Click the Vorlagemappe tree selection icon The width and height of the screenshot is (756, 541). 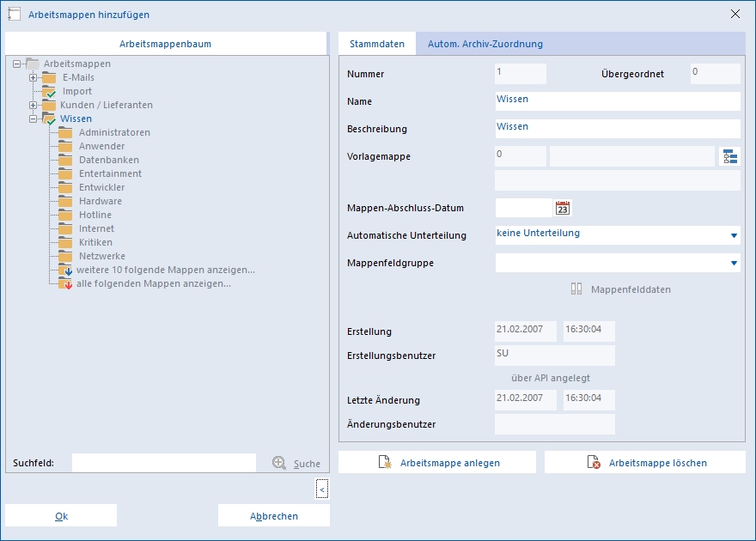tap(730, 156)
